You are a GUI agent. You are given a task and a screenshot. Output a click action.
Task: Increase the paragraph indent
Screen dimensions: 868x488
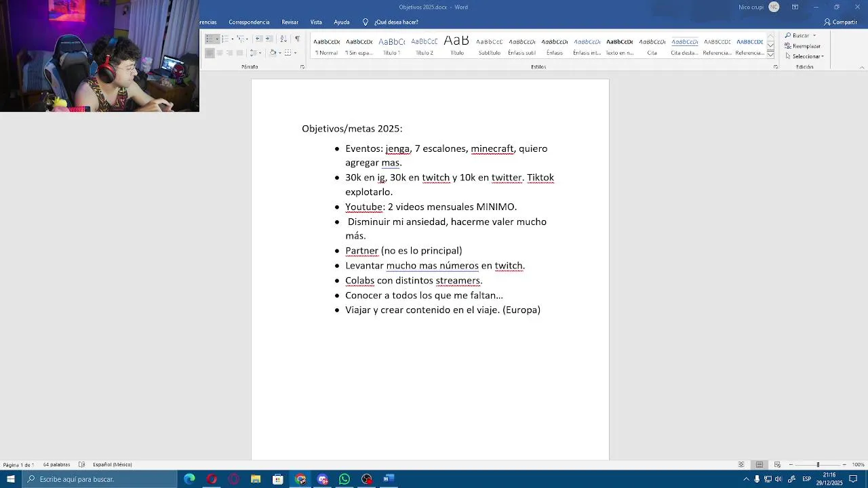269,39
